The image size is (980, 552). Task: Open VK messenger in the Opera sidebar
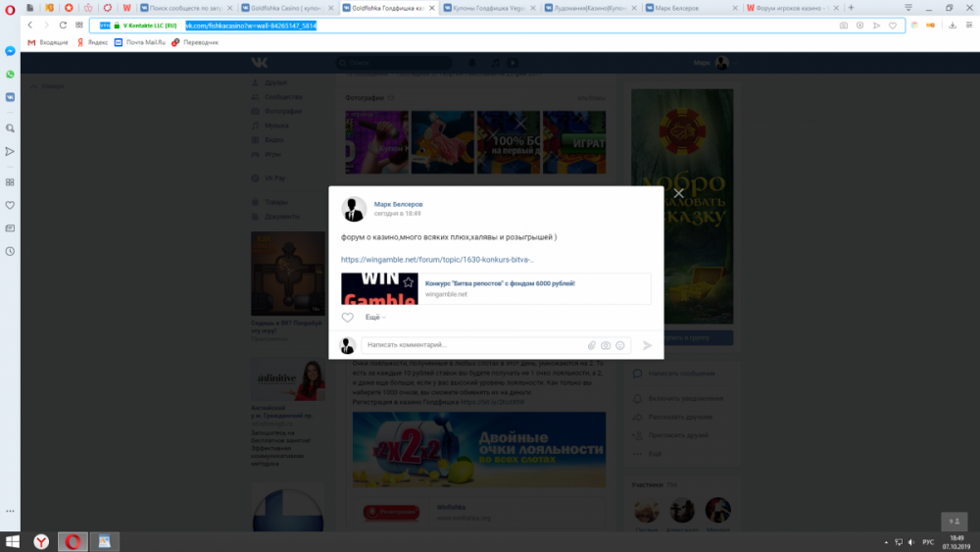click(x=10, y=97)
